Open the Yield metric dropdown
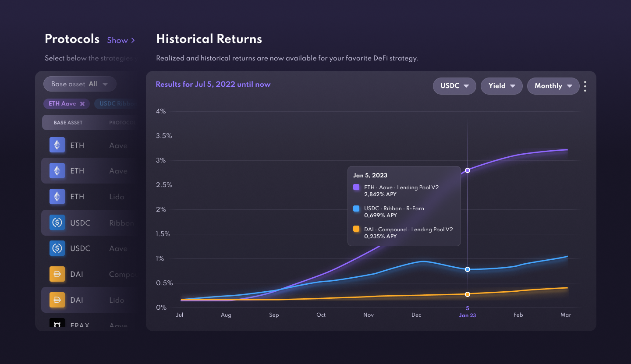631x364 pixels. [502, 86]
